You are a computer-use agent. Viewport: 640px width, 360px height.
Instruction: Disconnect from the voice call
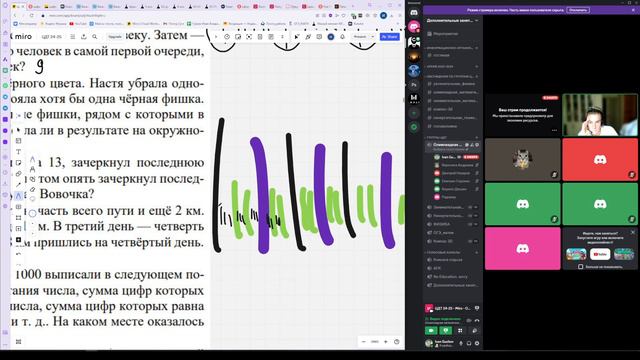pos(477,320)
